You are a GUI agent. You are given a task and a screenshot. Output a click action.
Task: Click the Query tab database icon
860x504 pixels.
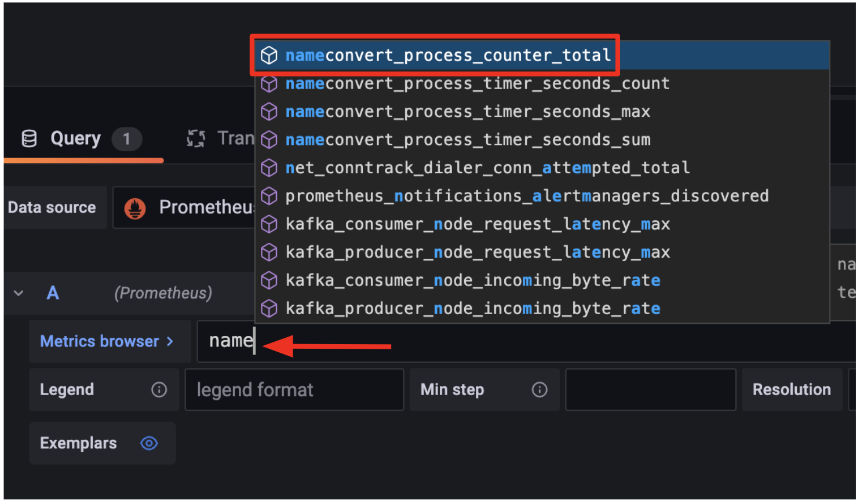point(29,139)
